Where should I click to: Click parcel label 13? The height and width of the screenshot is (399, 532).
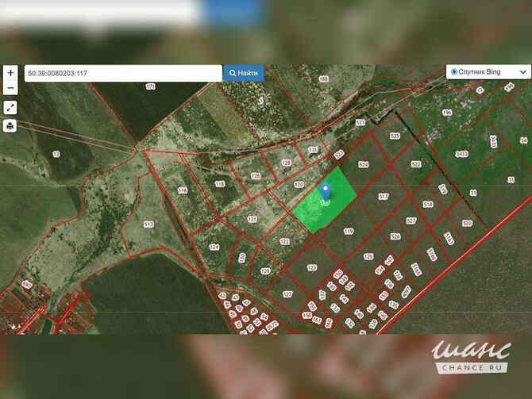(56, 154)
